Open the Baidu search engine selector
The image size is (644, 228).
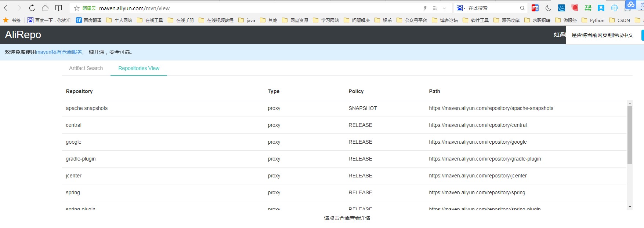[461, 8]
